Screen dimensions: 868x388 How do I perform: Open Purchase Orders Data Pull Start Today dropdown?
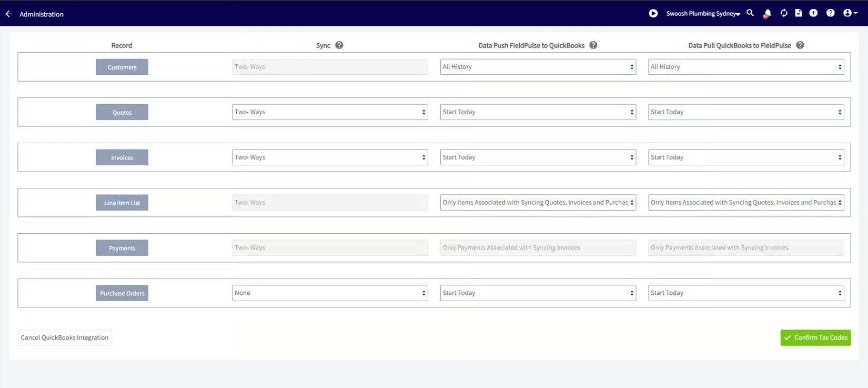(746, 293)
